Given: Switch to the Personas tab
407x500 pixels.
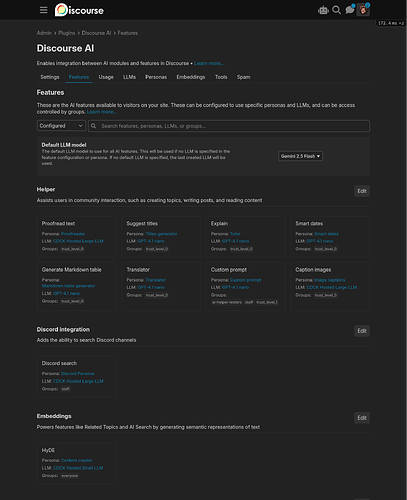Looking at the screenshot, I should coord(156,77).
